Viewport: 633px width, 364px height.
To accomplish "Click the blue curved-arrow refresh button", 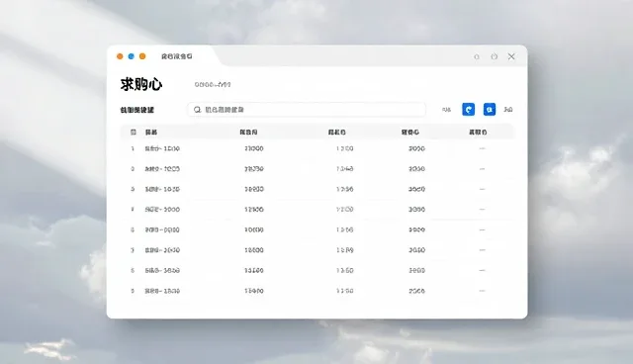I will click(x=468, y=110).
